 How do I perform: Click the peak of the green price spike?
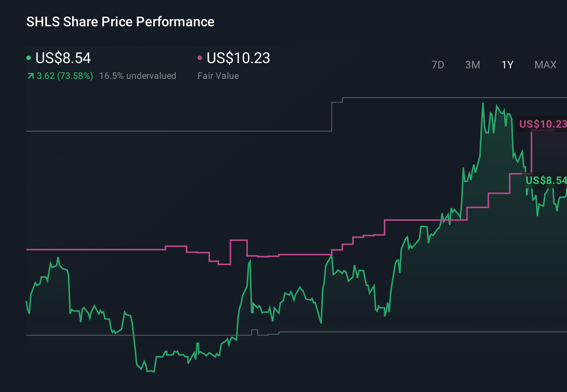coord(483,103)
